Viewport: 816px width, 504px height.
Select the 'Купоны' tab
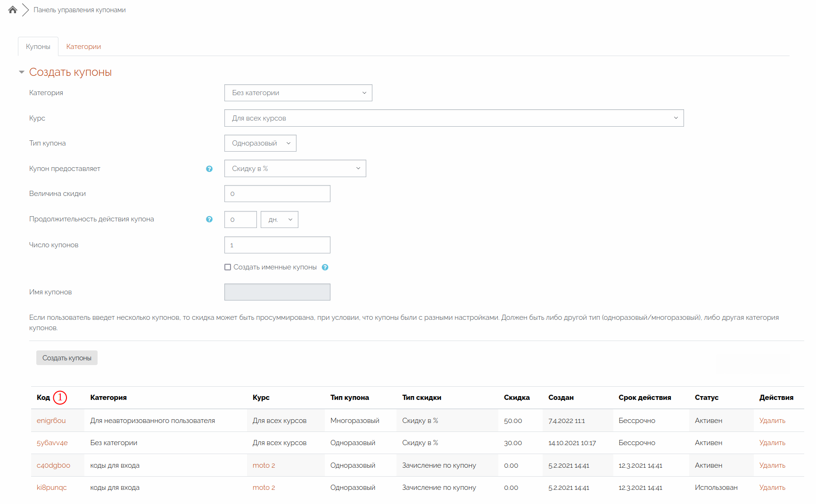point(38,47)
